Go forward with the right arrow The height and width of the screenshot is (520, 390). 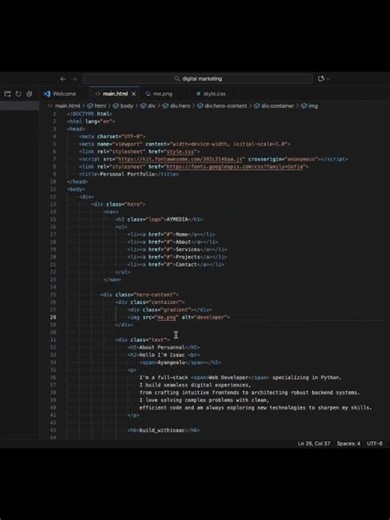click(74, 79)
